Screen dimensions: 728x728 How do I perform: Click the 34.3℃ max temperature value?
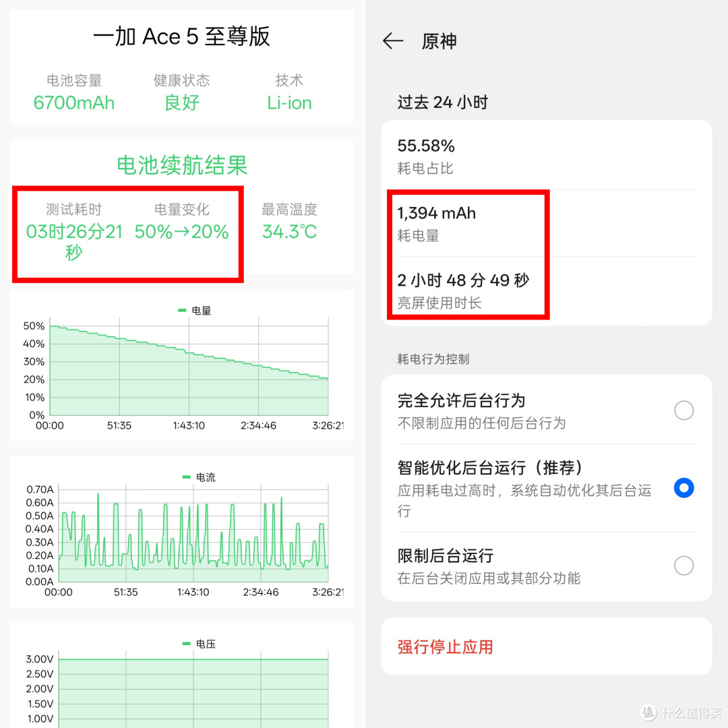tap(289, 232)
